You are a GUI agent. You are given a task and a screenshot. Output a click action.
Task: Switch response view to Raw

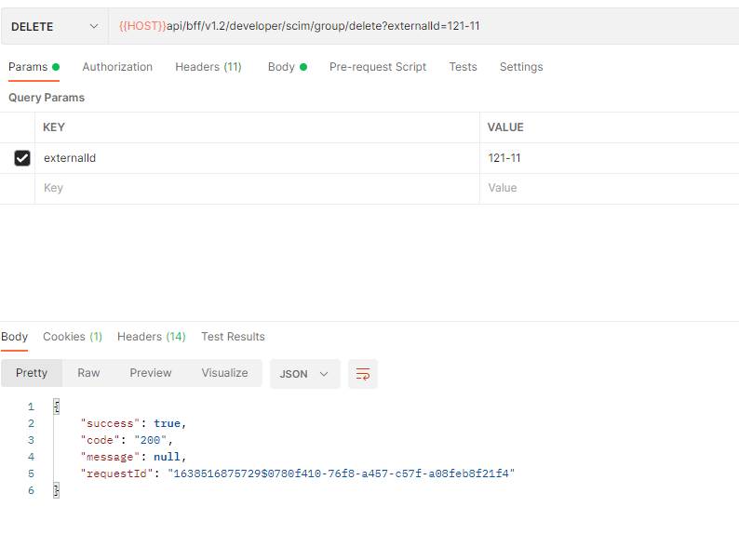coord(88,373)
